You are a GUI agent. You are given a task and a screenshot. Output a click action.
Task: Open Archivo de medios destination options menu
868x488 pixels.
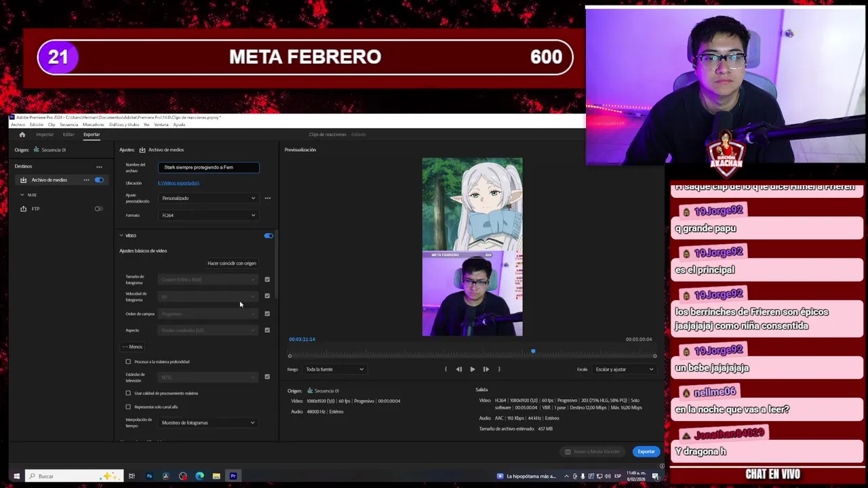pos(86,180)
